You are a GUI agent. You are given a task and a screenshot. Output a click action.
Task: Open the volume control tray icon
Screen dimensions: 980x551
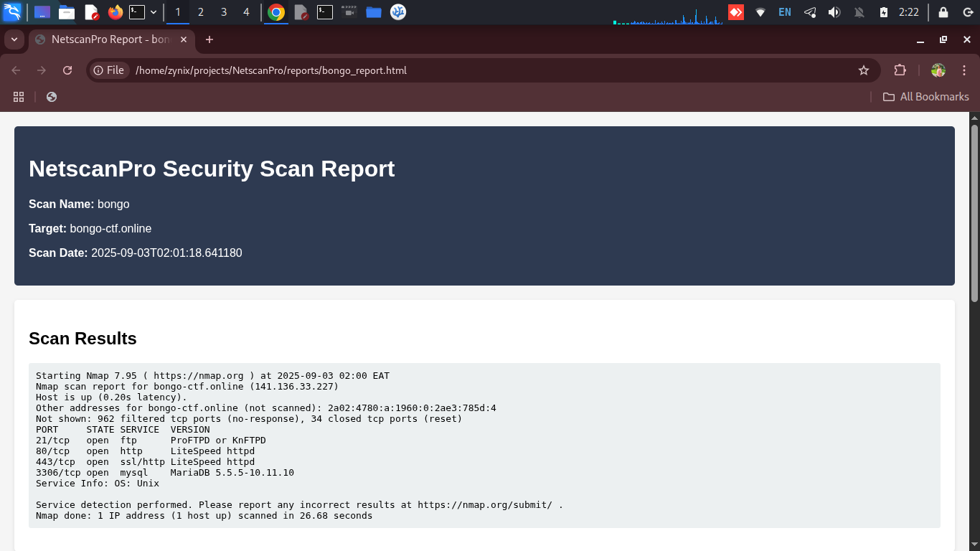click(x=834, y=12)
